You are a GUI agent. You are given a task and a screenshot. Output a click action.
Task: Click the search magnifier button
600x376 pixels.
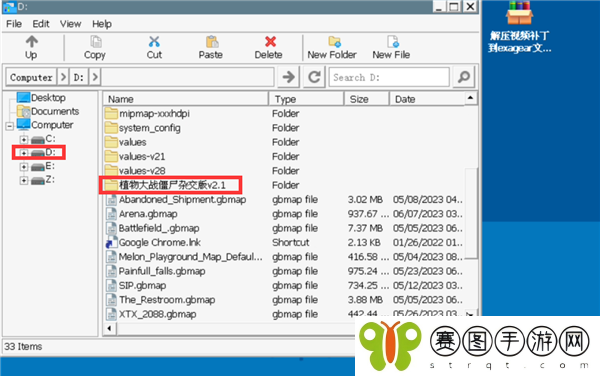coord(464,77)
